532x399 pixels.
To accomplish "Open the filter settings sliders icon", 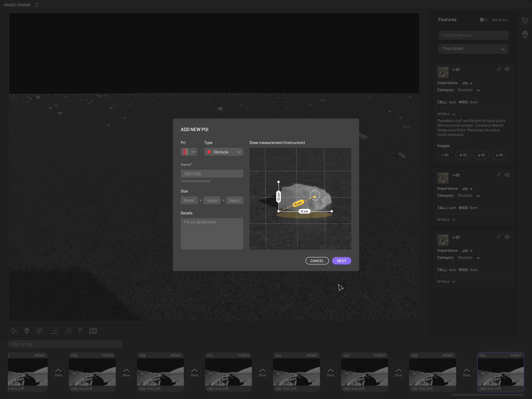I will 525,20.
